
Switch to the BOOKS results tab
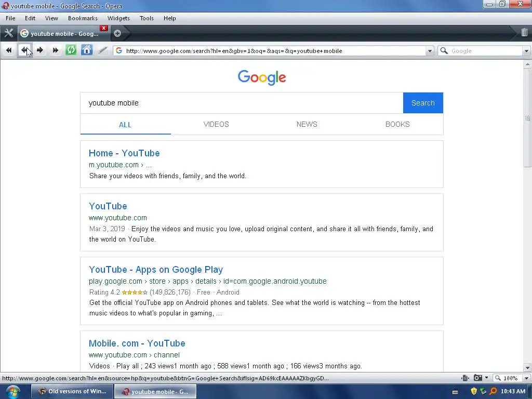[397, 124]
